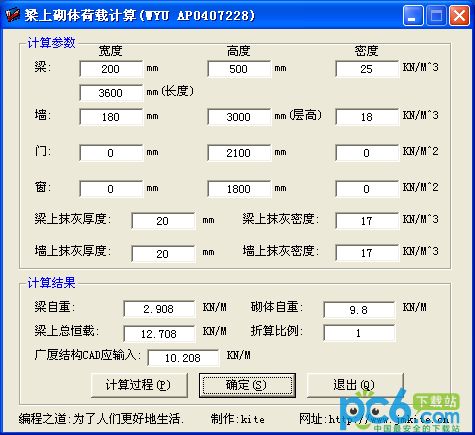Click the 退出(Q) button
The image size is (475, 435).
(x=355, y=385)
